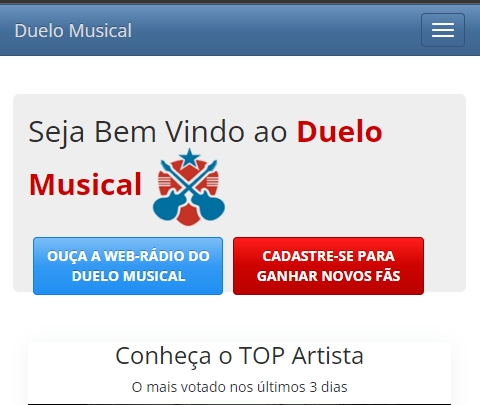
Task: Click "O mais votado nos últimos 3 dias" subtitle
Action: (x=239, y=387)
